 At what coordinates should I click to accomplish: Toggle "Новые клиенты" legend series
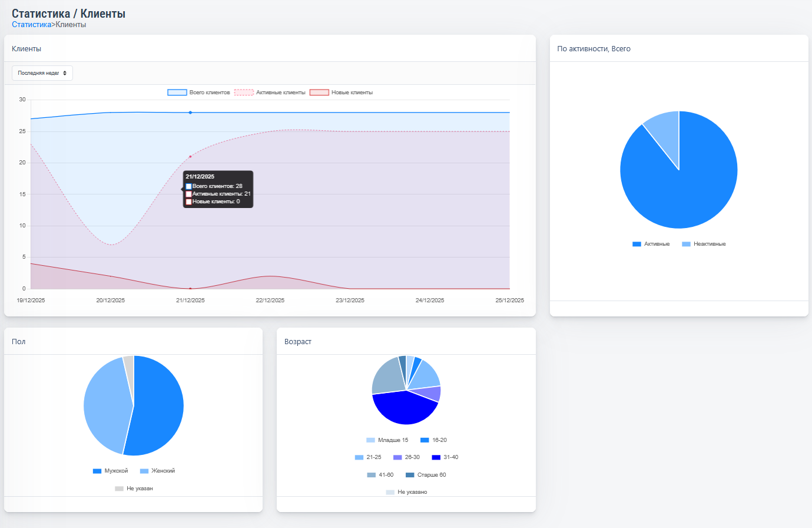click(342, 93)
